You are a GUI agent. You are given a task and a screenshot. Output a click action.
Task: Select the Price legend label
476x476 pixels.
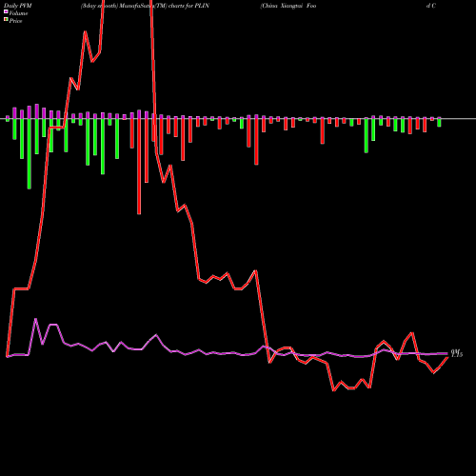(x=15, y=21)
